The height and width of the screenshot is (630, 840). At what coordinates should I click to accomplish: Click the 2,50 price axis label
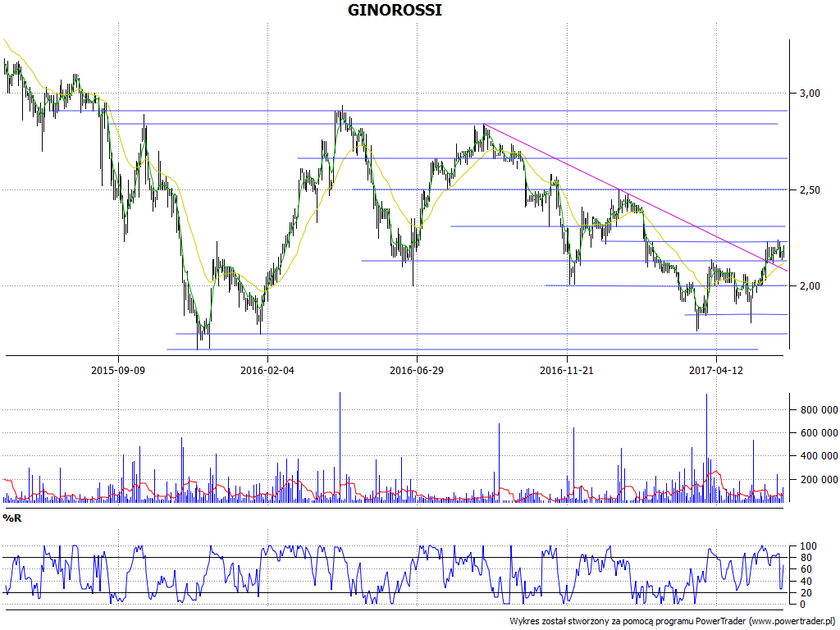pyautogui.click(x=810, y=190)
